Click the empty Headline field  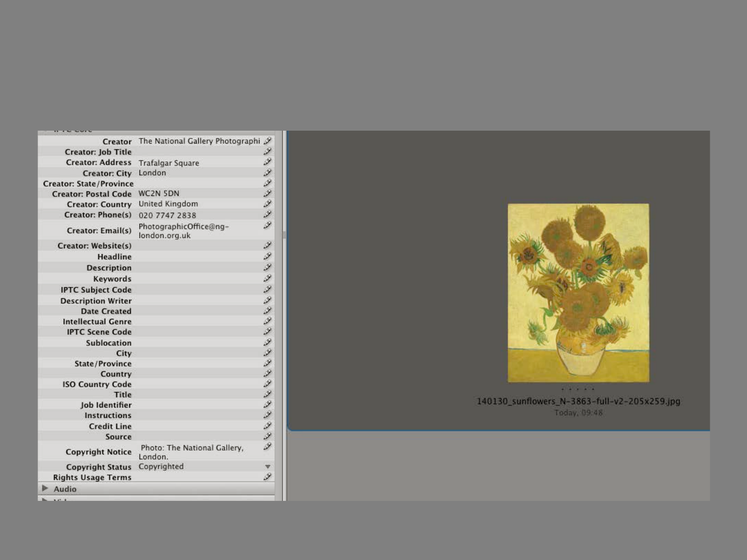tap(199, 257)
